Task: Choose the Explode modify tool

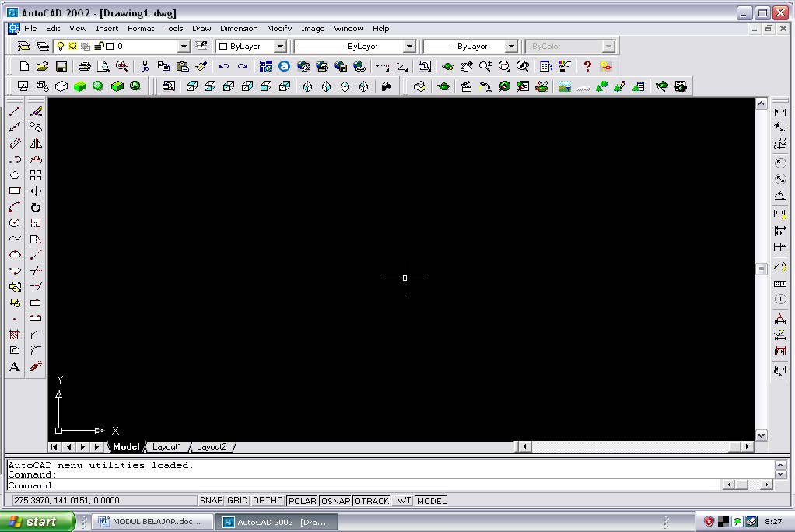Action: (36, 366)
